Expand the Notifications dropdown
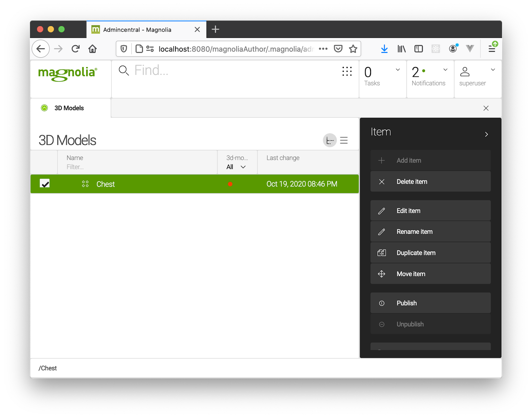532x418 pixels. pyautogui.click(x=445, y=70)
